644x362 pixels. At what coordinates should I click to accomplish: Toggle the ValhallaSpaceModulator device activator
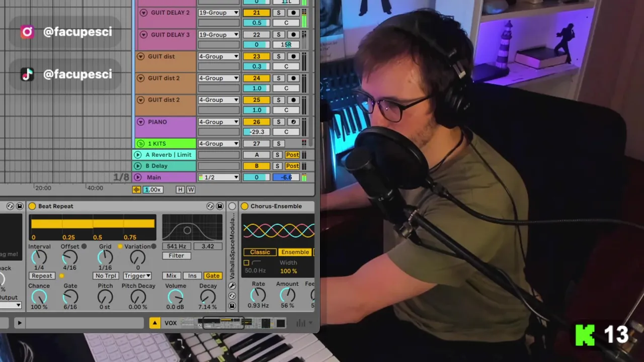pos(232,206)
